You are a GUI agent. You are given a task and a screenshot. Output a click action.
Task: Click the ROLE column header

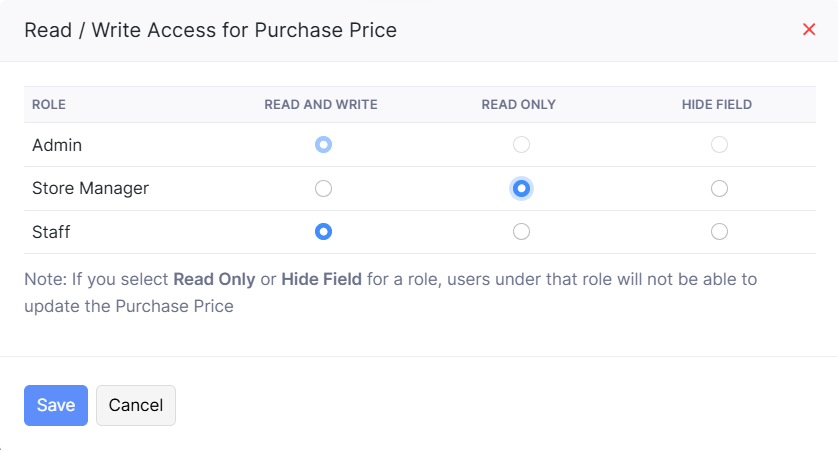pos(49,104)
